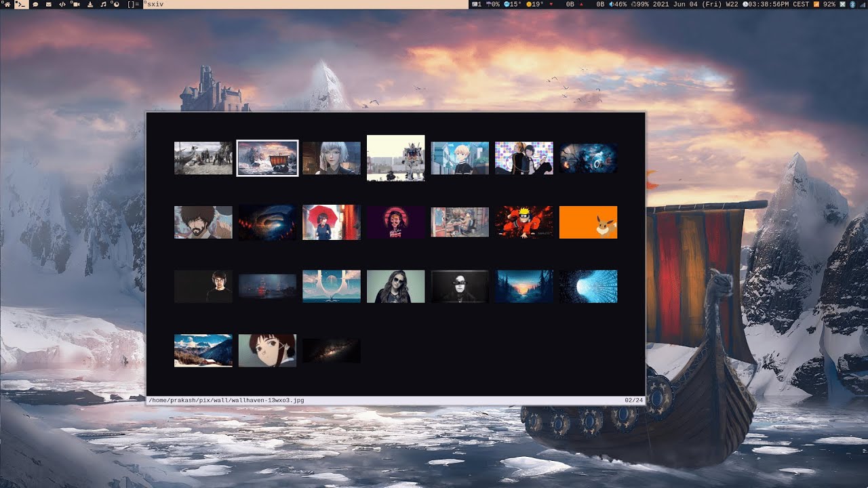Image resolution: width=868 pixels, height=488 pixels.
Task: Select the pink neon girl on purple thumbnail
Action: click(396, 222)
